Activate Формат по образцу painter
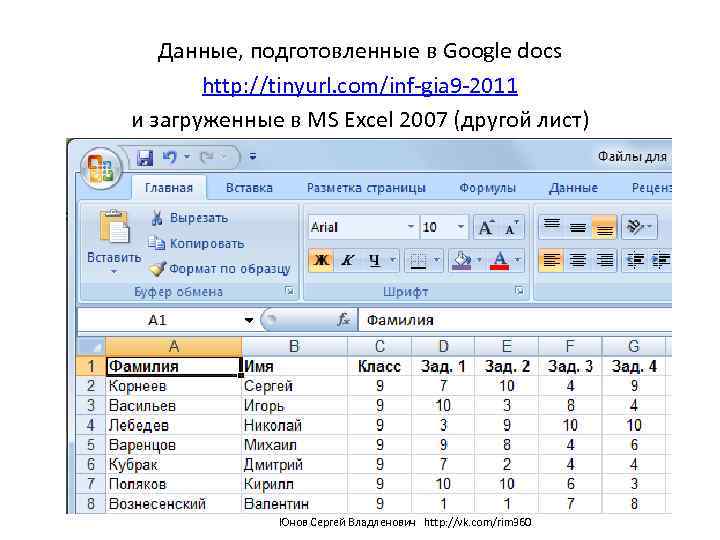Viewport: 720px width, 540px height. [220, 269]
